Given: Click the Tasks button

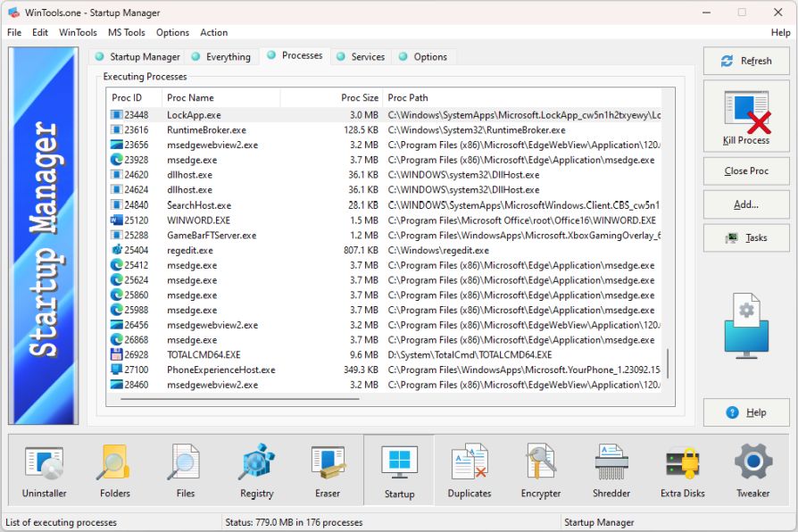Looking at the screenshot, I should point(746,237).
